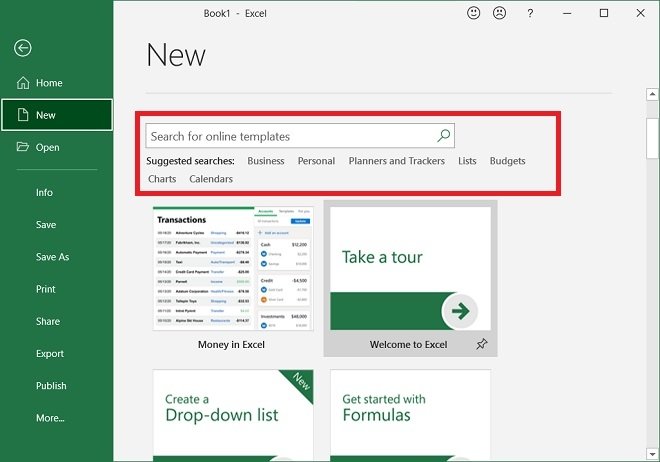Open the Print page
The height and width of the screenshot is (462, 660).
pos(45,289)
